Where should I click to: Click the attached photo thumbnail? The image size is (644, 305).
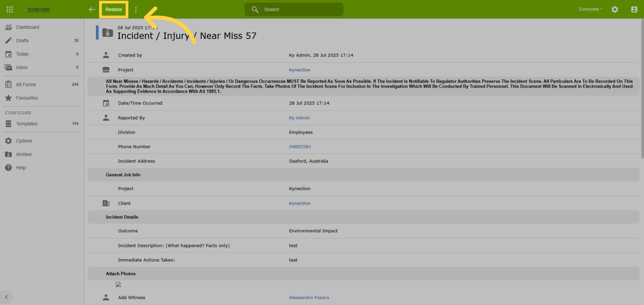(x=118, y=284)
